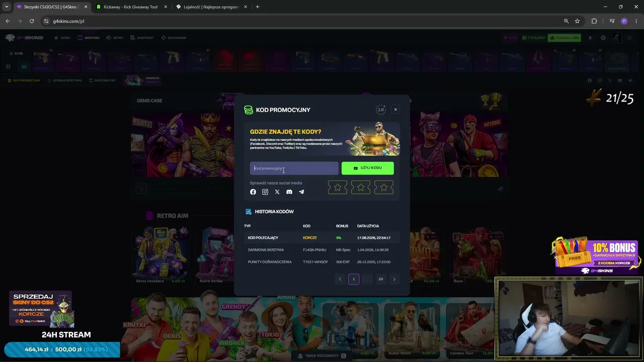Viewport: 644px width, 362px height.
Task: Click the Mil-Spec bonus value
Action: [343, 250]
